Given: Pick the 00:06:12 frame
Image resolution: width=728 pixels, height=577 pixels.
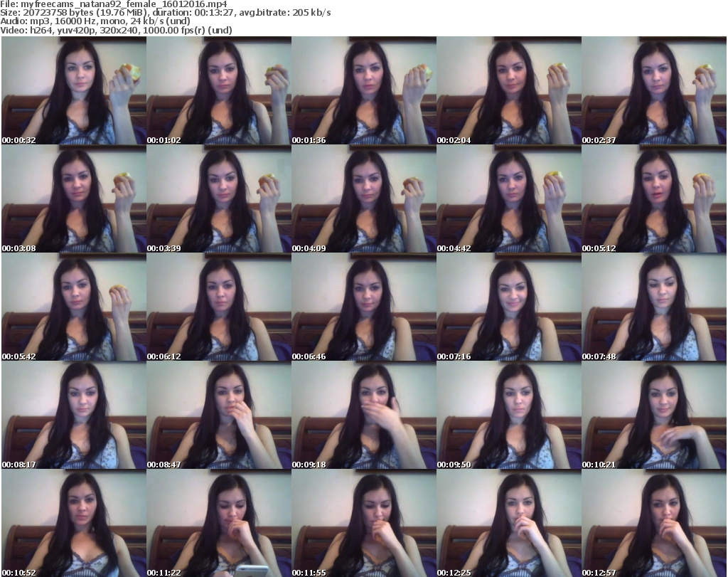Looking at the screenshot, I should coord(219,307).
